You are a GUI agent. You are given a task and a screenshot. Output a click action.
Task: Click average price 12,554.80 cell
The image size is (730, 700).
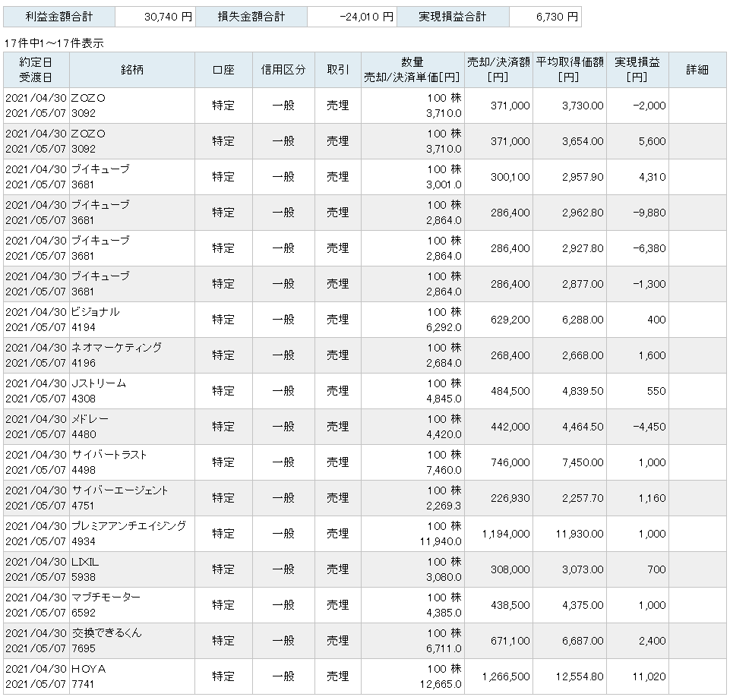tap(570, 676)
